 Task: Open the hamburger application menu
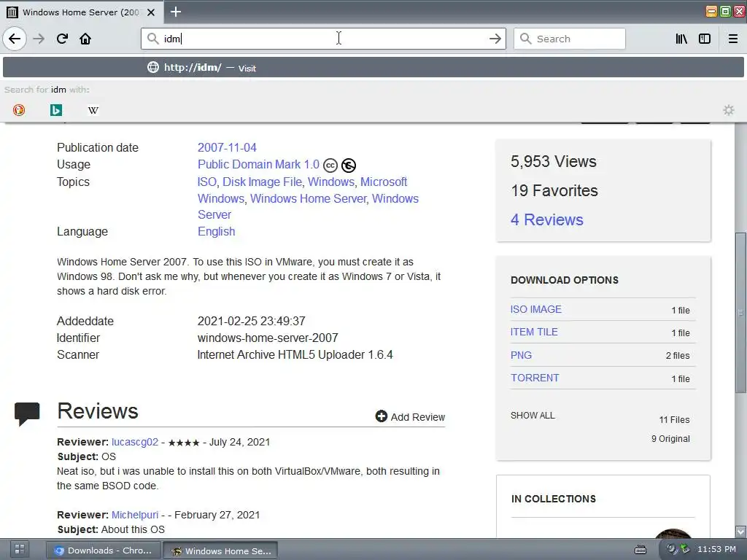click(732, 39)
